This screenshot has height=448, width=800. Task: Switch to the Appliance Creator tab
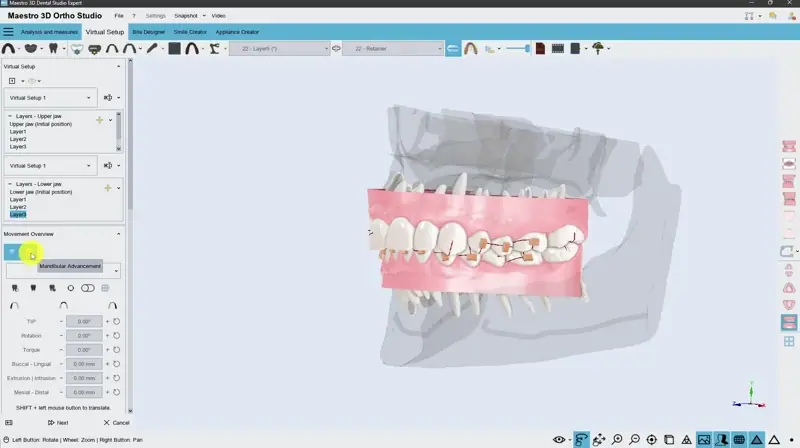tap(237, 32)
